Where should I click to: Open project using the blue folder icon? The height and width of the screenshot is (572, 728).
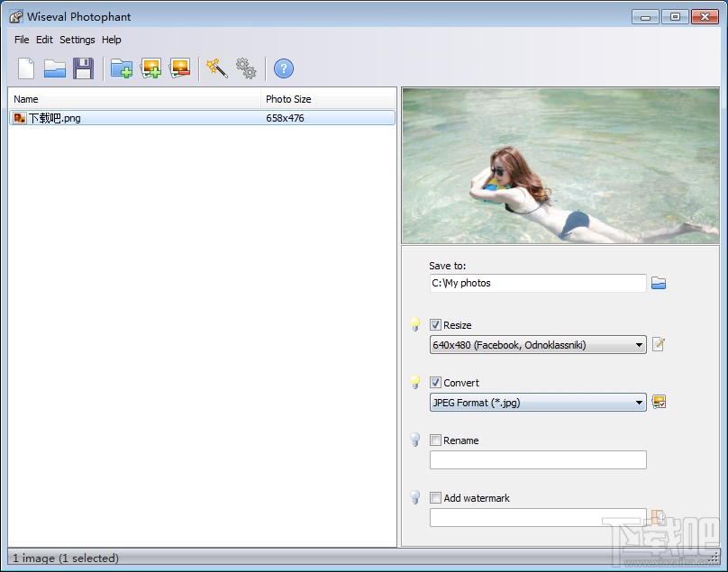pos(55,68)
